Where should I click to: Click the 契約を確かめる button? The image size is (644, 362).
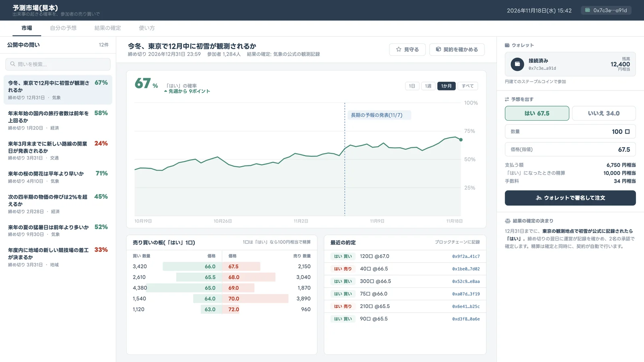click(x=457, y=49)
